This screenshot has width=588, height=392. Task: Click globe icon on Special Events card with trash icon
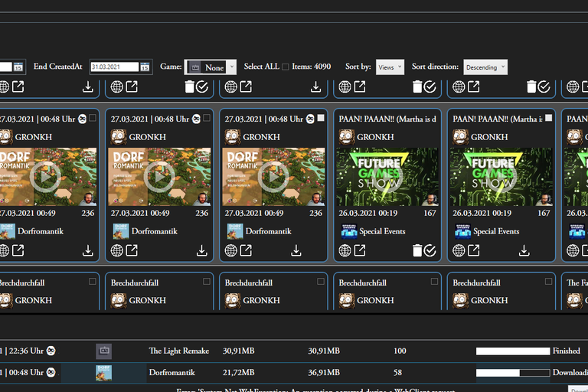[345, 250]
